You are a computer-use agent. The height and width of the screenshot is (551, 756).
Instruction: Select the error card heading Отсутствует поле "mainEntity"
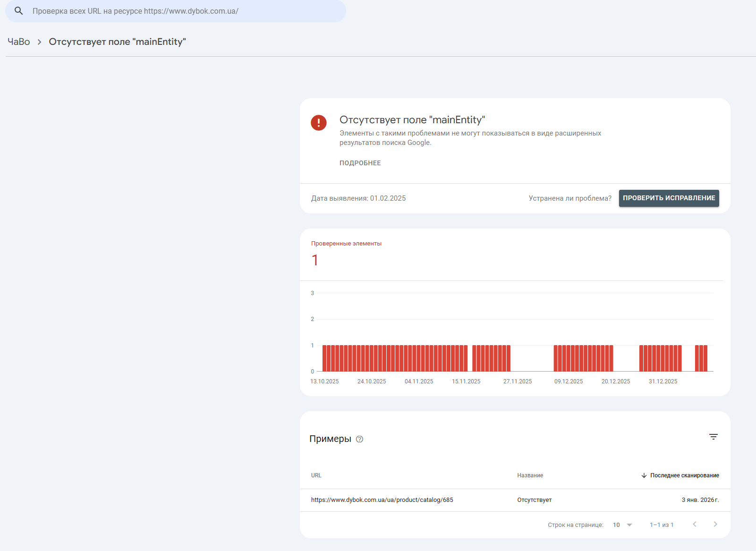pos(412,120)
